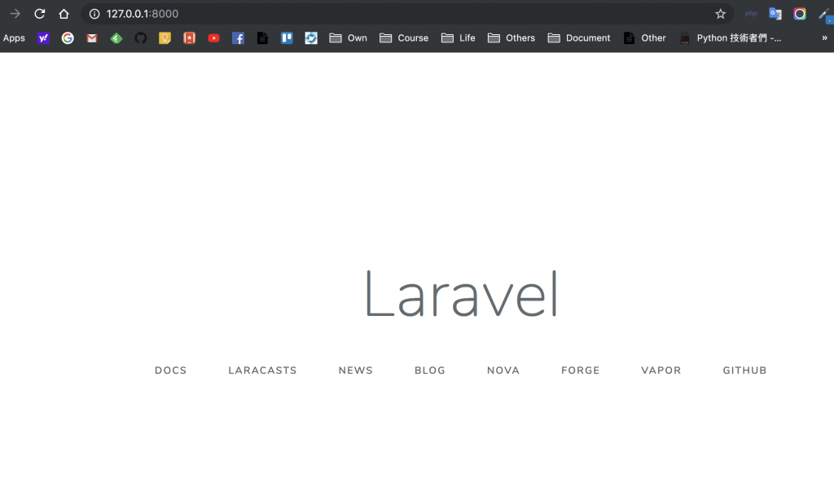Click the Laravel title text
The width and height of the screenshot is (834, 504).
pos(461,293)
